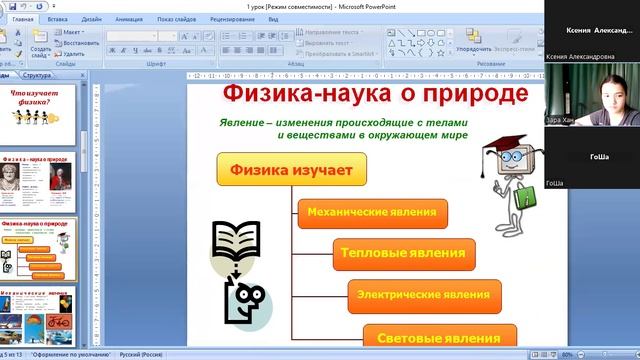640x360 pixels.
Task: Activate the format painter brush
Action: click(18, 54)
